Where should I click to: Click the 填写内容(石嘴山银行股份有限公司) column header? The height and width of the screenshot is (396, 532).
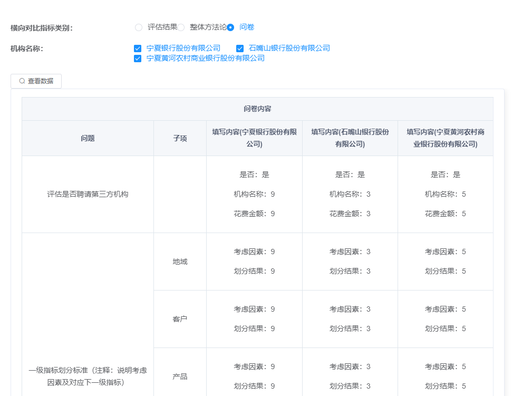coord(350,138)
